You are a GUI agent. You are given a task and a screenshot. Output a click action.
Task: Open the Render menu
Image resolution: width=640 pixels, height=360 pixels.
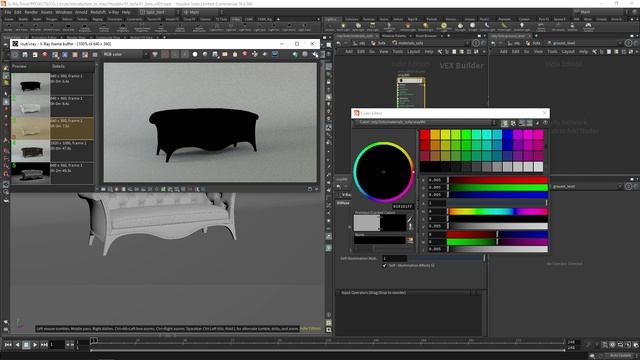[x=31, y=12]
